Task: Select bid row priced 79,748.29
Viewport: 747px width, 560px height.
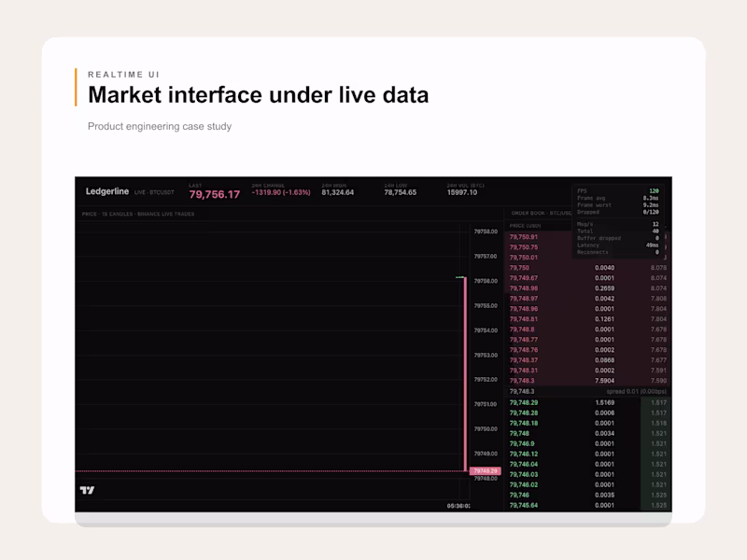Action: (x=588, y=403)
